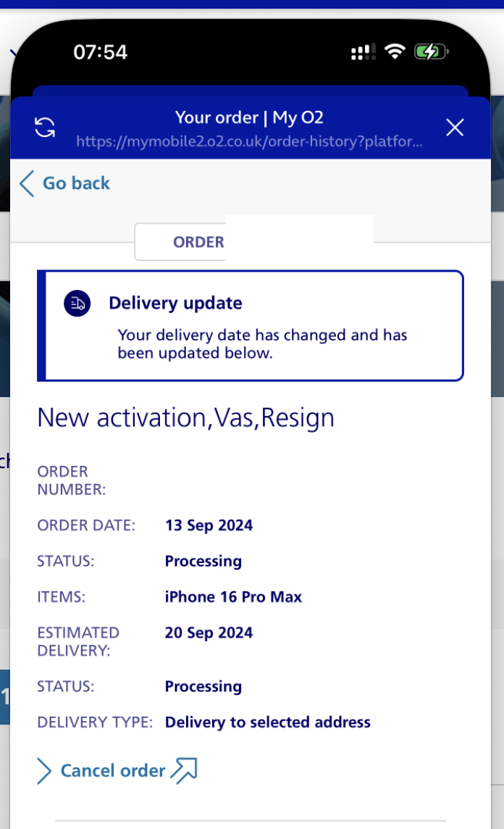Tap the refresh icon in the header
This screenshot has width=504, height=829.
[45, 128]
